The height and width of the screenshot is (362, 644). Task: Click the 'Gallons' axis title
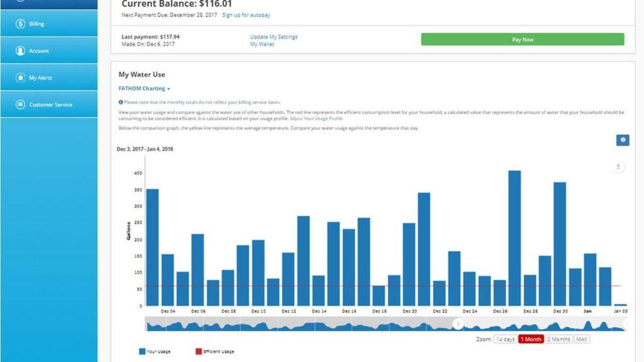point(129,230)
